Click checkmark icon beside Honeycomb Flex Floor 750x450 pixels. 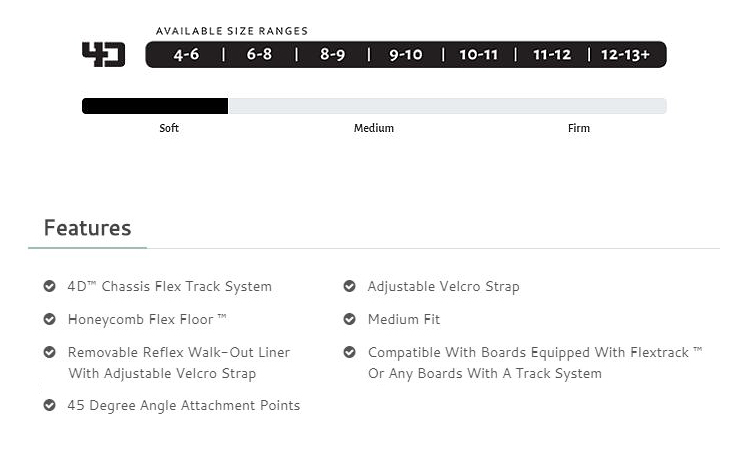coord(49,319)
